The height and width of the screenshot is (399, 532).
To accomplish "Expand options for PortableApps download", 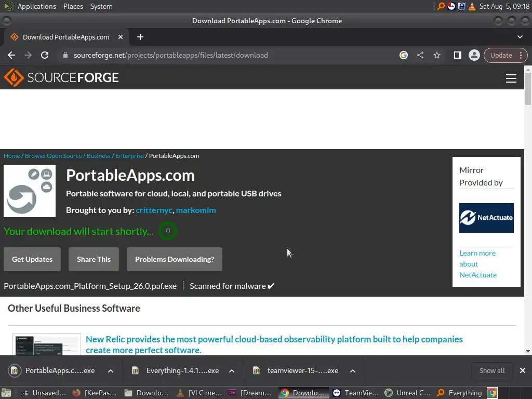I will tap(111, 371).
